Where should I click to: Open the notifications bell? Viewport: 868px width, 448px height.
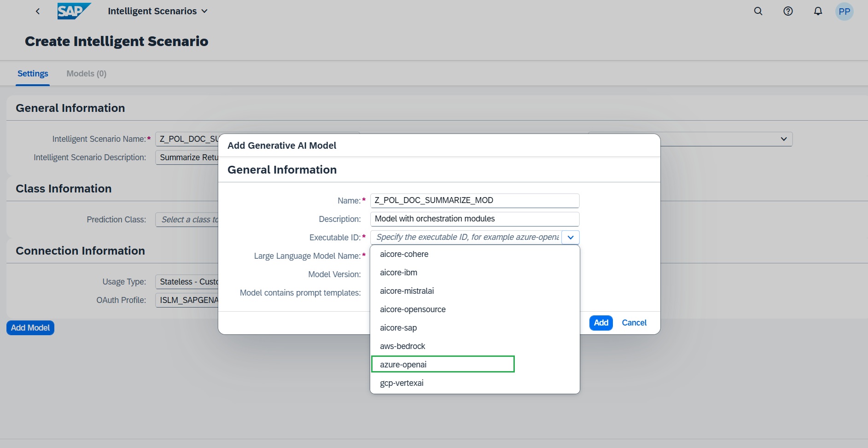click(x=818, y=12)
